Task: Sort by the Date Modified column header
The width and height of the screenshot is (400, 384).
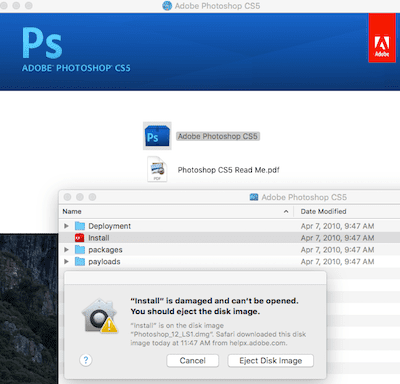Action: [x=323, y=211]
